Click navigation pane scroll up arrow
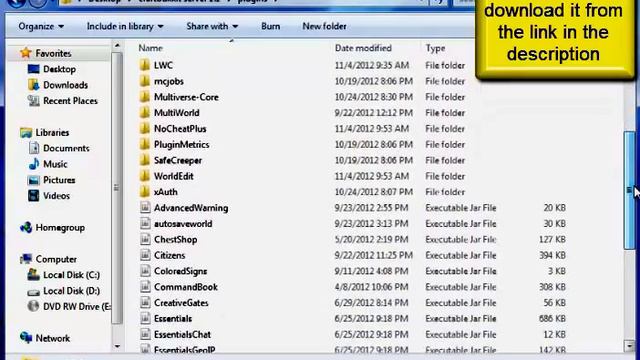640x360 pixels. pyautogui.click(x=117, y=46)
